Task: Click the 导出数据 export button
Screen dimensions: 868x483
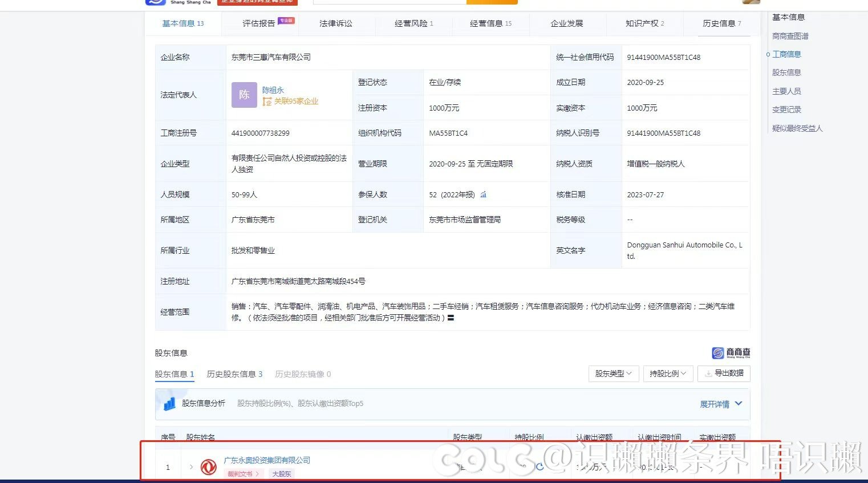Action: [x=724, y=374]
